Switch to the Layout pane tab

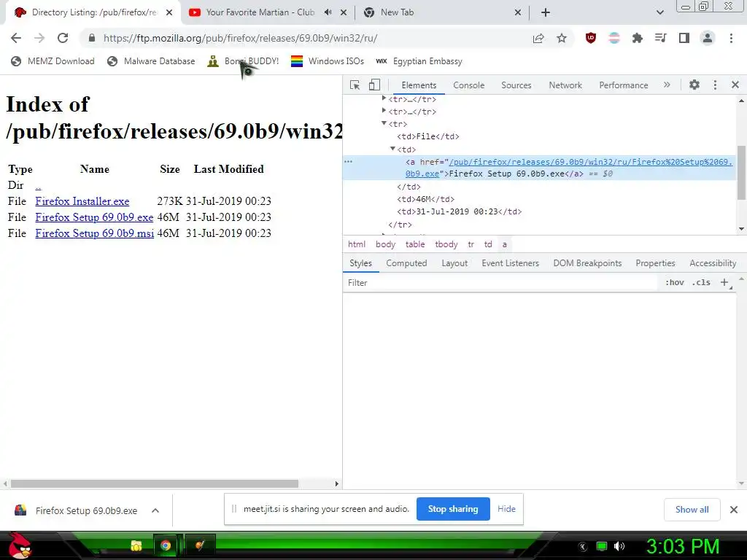pos(454,263)
